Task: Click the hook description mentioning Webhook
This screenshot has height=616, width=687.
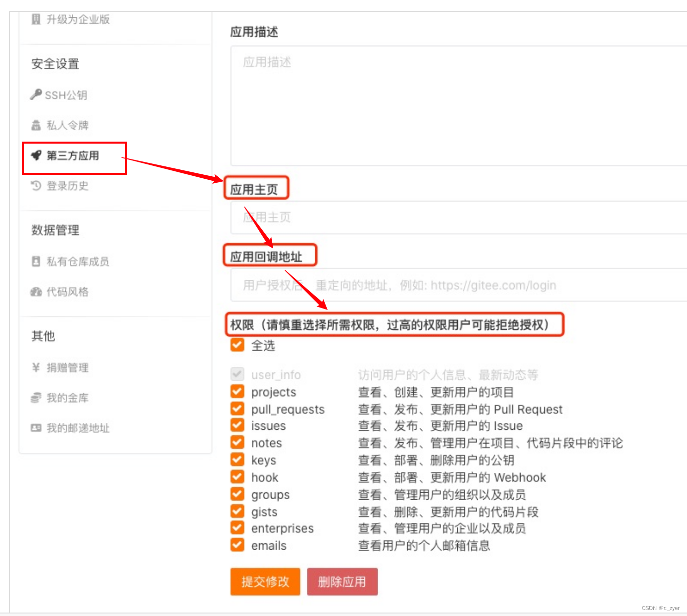Action: [452, 477]
